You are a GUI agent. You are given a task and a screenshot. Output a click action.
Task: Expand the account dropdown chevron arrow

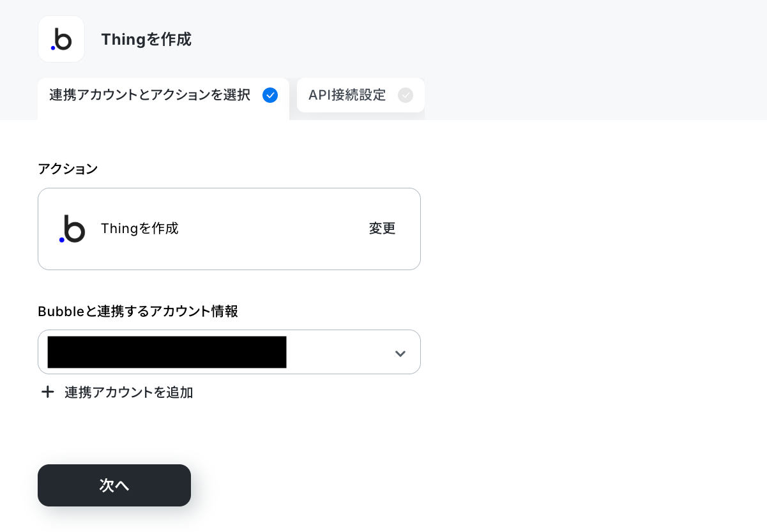click(x=400, y=353)
